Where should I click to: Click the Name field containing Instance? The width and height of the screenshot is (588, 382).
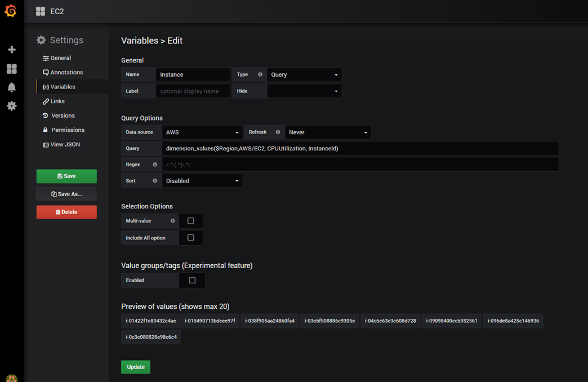(193, 74)
